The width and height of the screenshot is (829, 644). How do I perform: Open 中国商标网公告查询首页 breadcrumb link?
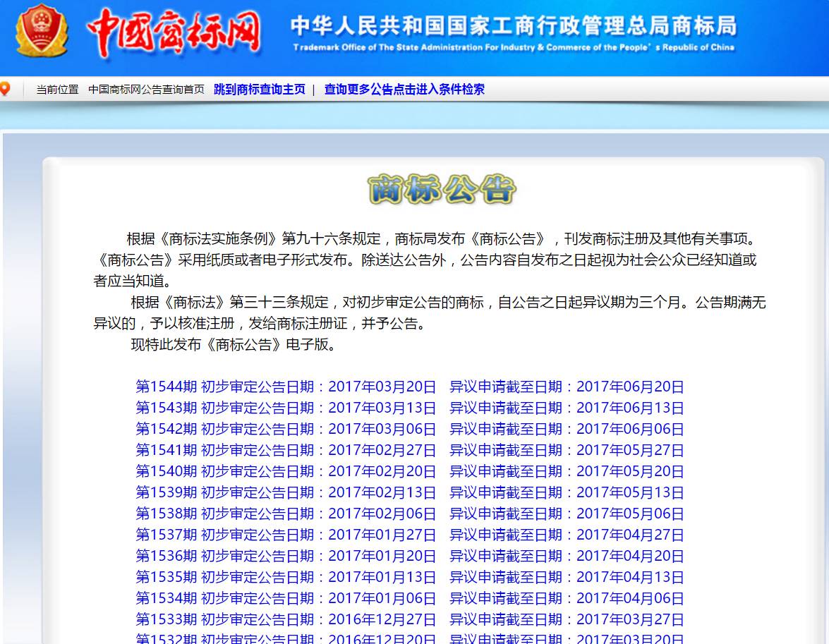coord(146,90)
